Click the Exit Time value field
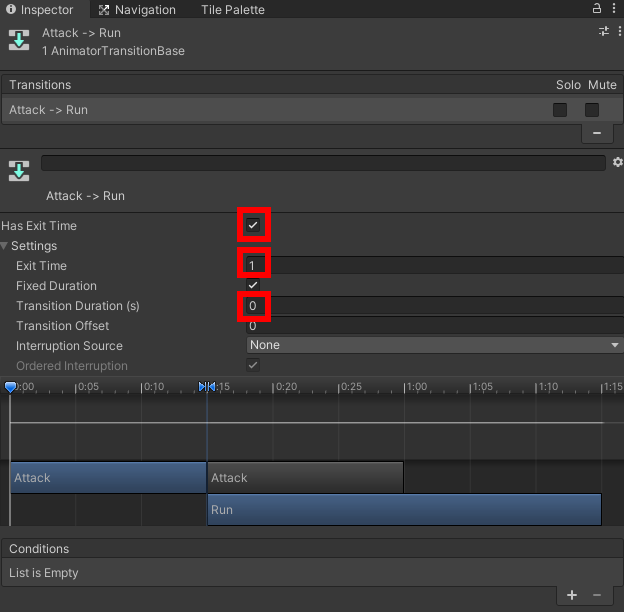 pos(435,265)
